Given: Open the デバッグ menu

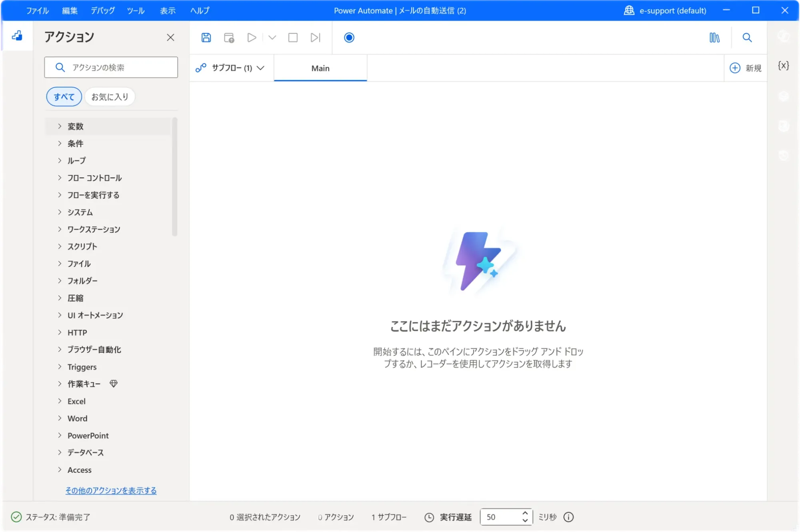Looking at the screenshot, I should pos(102,11).
